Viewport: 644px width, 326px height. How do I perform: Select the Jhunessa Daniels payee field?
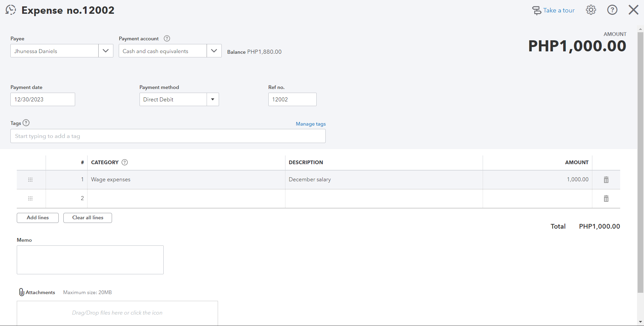click(x=54, y=51)
